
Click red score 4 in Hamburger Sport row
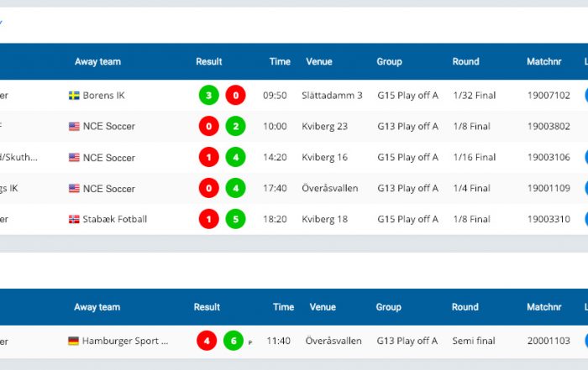coord(207,341)
